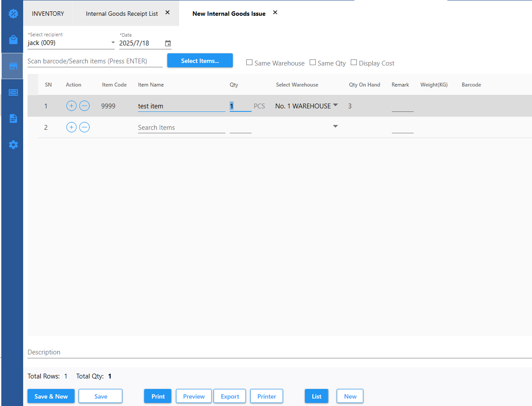This screenshot has width=532, height=406.
Task: Switch to the INVENTORY tab
Action: [x=48, y=14]
